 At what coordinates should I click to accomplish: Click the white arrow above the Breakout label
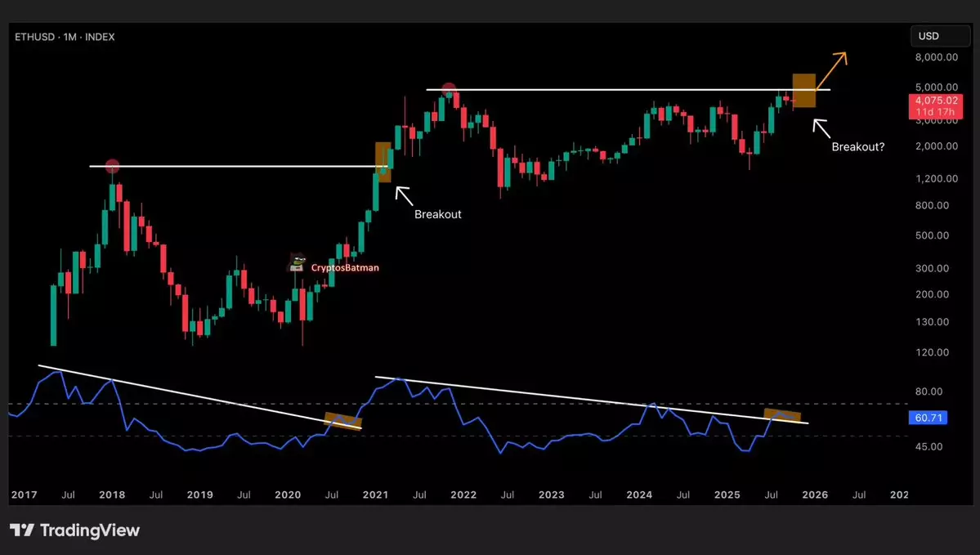coord(401,193)
